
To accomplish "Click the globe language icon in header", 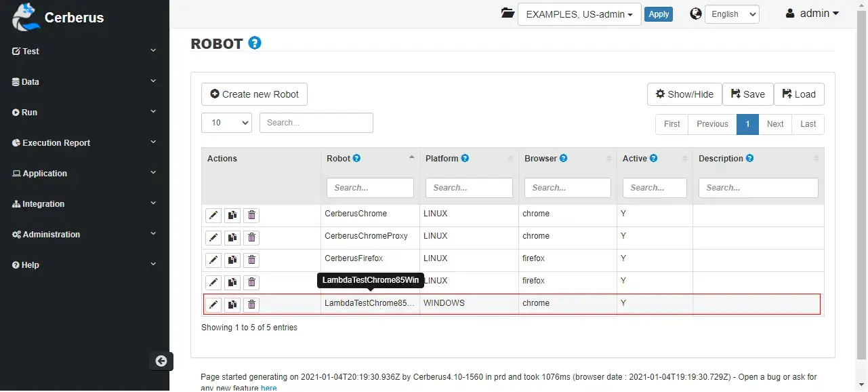I will tap(695, 14).
